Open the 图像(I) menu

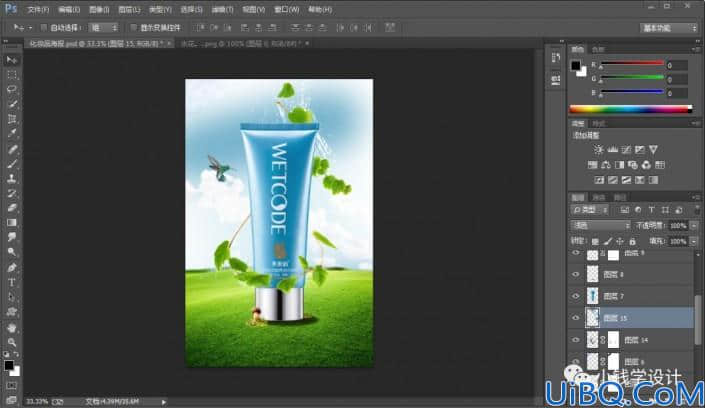coord(99,9)
